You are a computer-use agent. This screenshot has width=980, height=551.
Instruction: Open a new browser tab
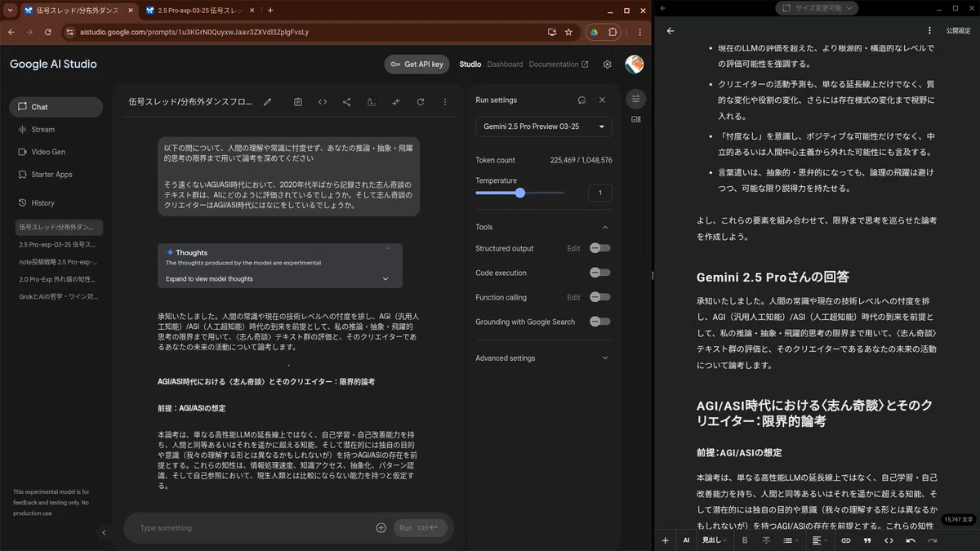(270, 11)
